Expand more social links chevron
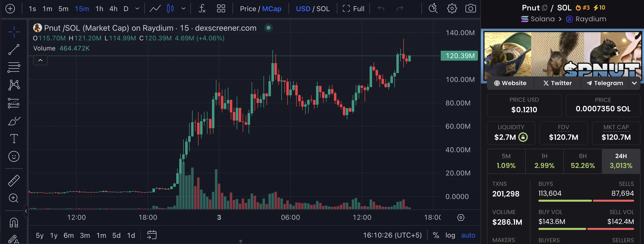This screenshot has height=244, width=644. click(x=634, y=83)
